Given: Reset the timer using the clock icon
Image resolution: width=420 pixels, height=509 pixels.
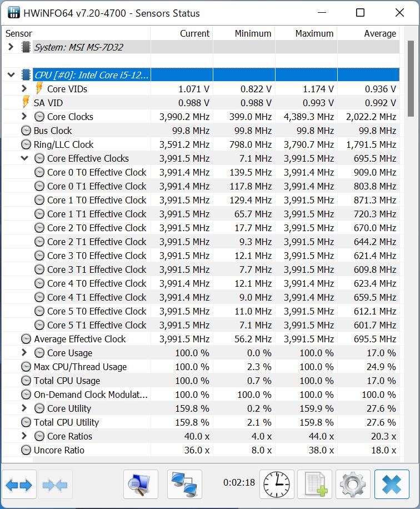Looking at the screenshot, I should click(x=276, y=484).
